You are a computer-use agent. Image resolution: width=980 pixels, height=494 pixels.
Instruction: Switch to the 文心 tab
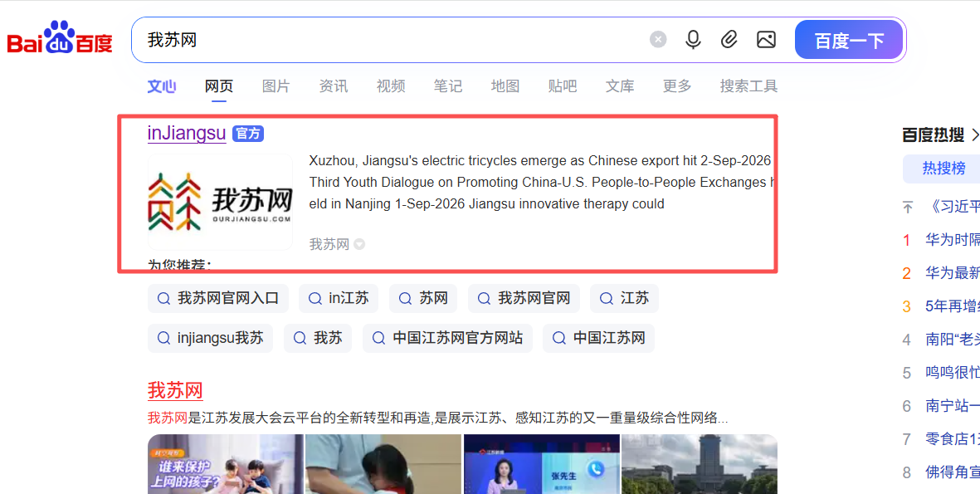point(161,86)
